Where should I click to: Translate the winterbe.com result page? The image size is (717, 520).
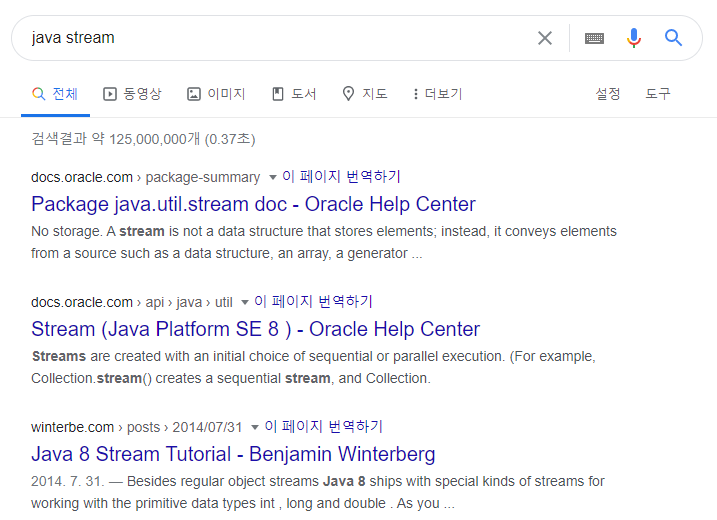(x=323, y=427)
